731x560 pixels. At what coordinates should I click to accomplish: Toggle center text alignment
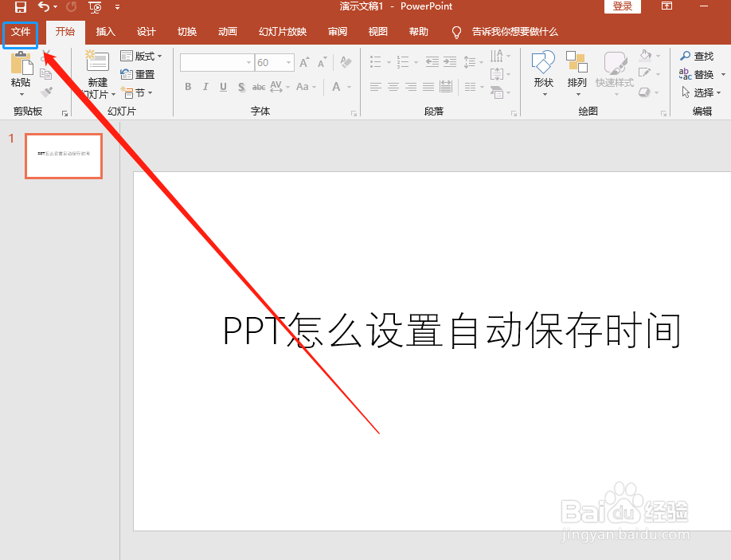(392, 87)
